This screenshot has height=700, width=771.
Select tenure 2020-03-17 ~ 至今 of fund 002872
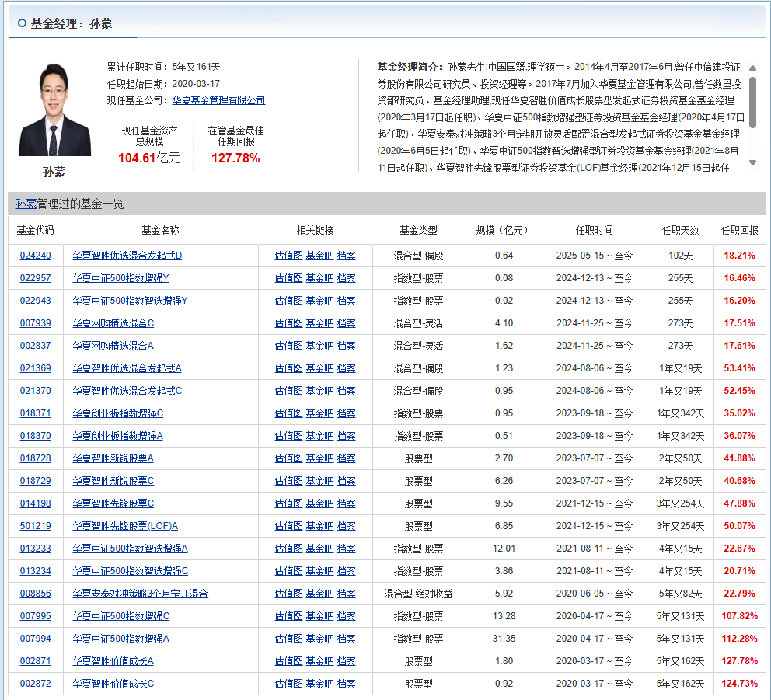tap(594, 684)
